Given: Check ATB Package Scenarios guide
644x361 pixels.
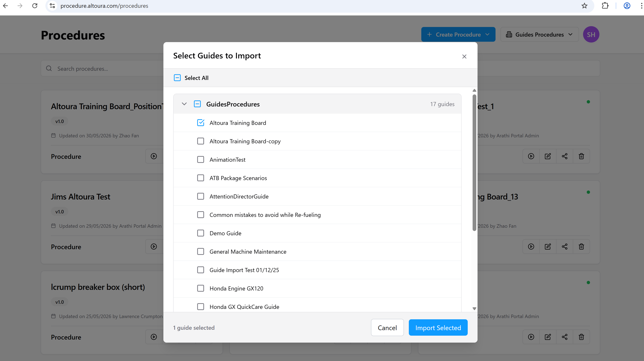Looking at the screenshot, I should click(x=200, y=178).
